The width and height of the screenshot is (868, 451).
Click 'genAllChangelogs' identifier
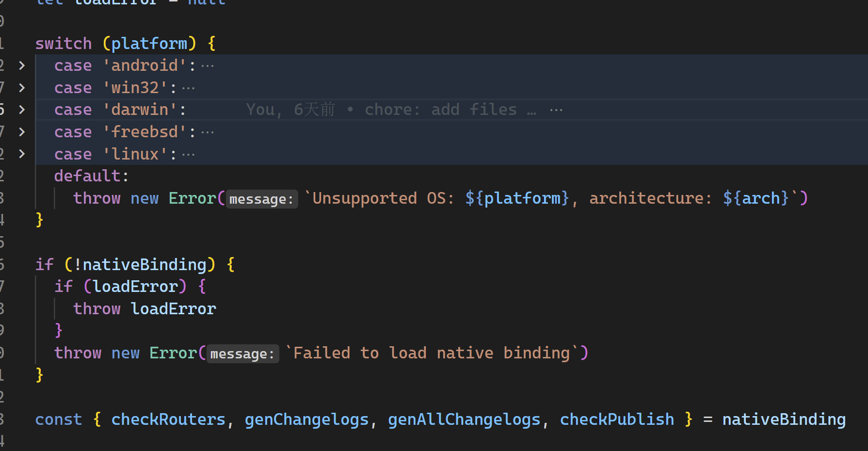coord(464,419)
